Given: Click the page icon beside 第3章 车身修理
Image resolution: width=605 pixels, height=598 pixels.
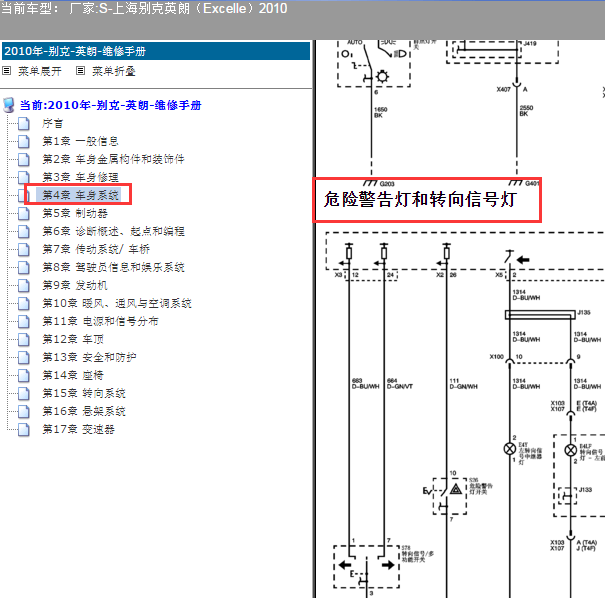Looking at the screenshot, I should [x=24, y=177].
